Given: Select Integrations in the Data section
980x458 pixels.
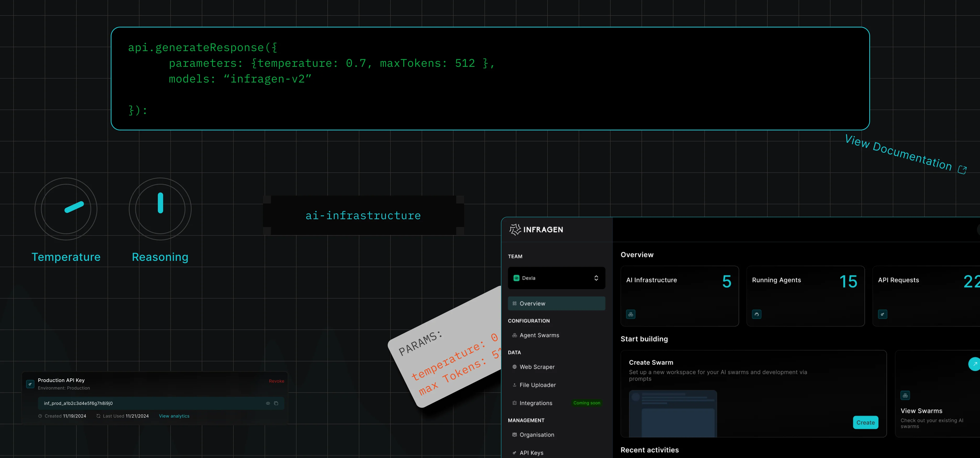Looking at the screenshot, I should tap(536, 403).
